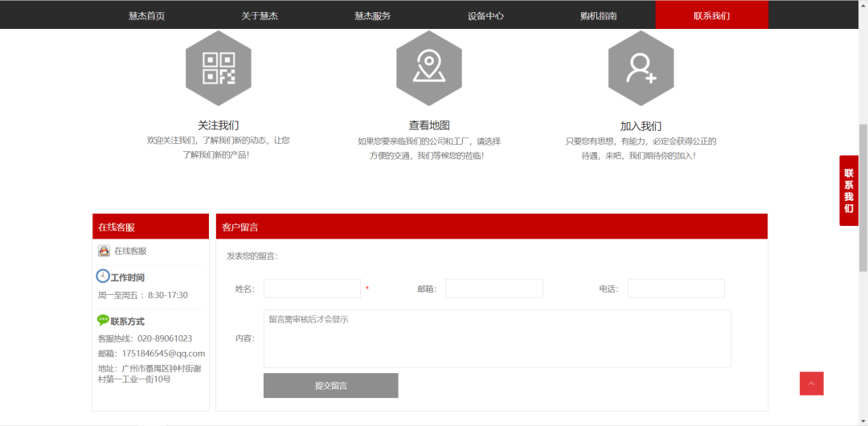
Task: Click the 客服热线 020-89061023 text
Action: coord(145,338)
